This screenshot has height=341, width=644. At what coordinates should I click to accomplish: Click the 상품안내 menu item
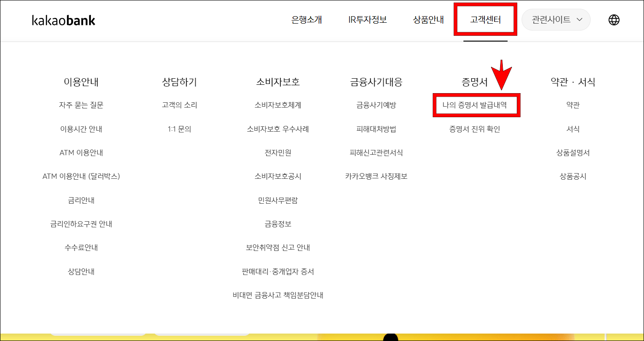(x=428, y=19)
